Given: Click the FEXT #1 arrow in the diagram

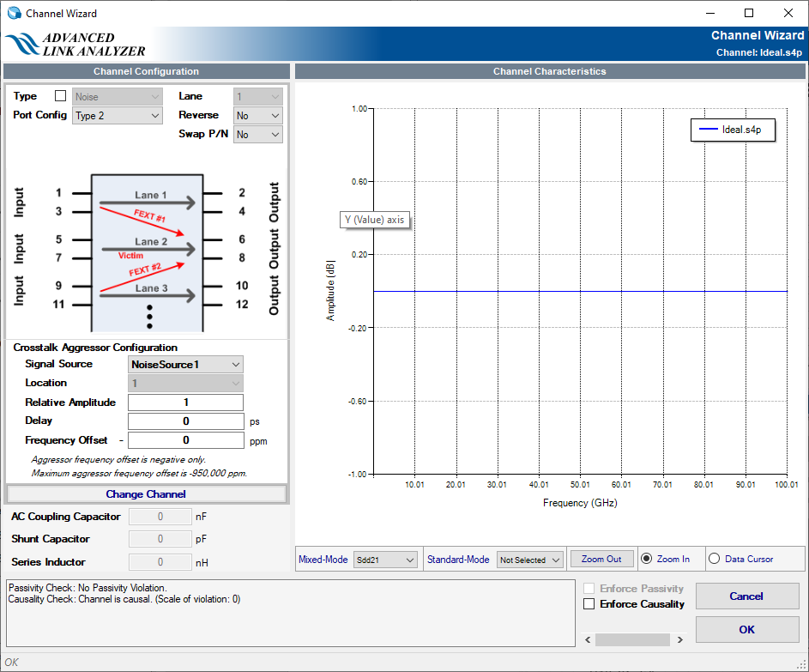Looking at the screenshot, I should coord(143,220).
